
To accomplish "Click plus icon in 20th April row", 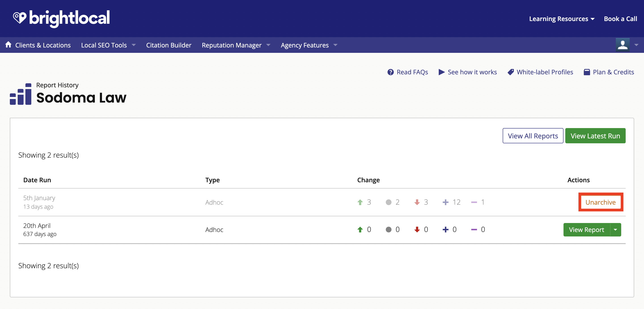I will 445,229.
